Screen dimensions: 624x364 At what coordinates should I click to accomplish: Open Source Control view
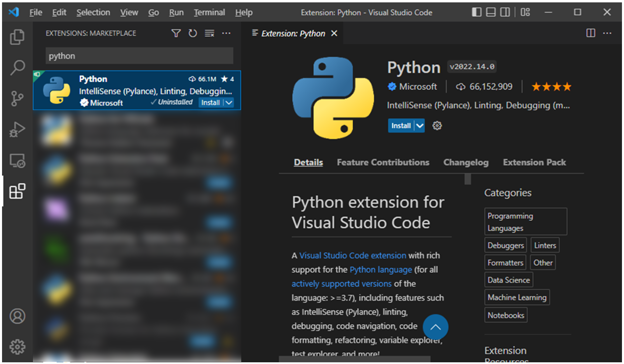[x=17, y=98]
